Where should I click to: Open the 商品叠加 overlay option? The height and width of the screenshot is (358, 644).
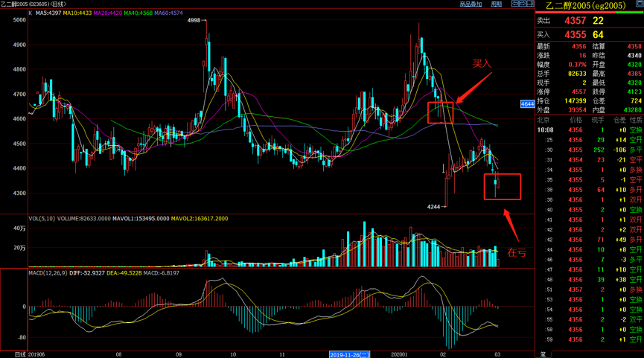pos(471,4)
